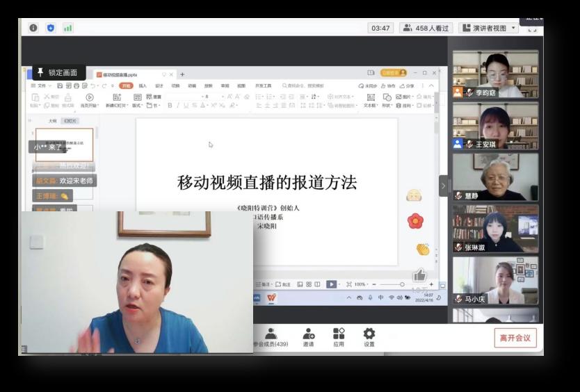Image resolution: width=580 pixels, height=392 pixels.
Task: Select the 插入 ribbon tab
Action: coord(143,85)
